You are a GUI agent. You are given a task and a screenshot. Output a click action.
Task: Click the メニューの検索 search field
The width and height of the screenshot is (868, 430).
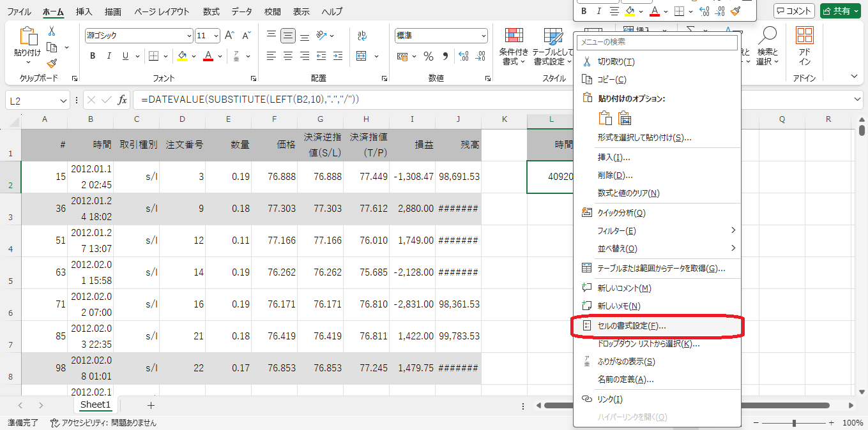[x=657, y=42]
